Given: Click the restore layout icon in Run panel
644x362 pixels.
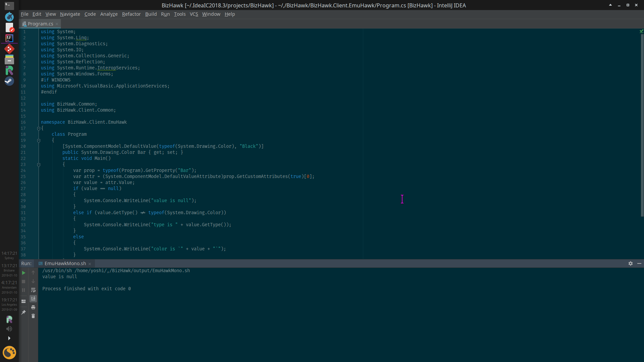Looking at the screenshot, I should [23, 301].
